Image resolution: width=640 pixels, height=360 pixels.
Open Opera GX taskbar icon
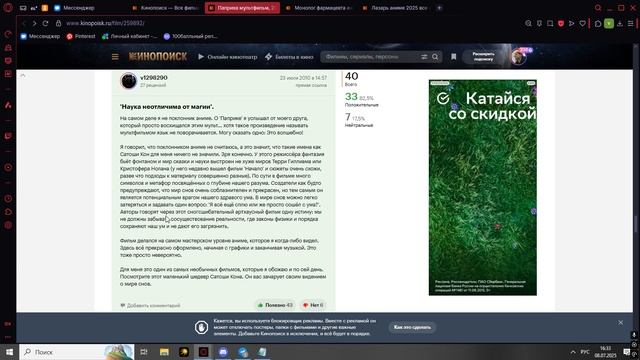pos(203,352)
